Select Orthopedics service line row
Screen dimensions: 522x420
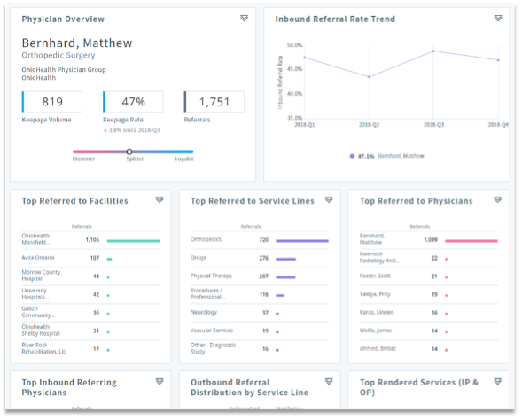[x=260, y=240]
